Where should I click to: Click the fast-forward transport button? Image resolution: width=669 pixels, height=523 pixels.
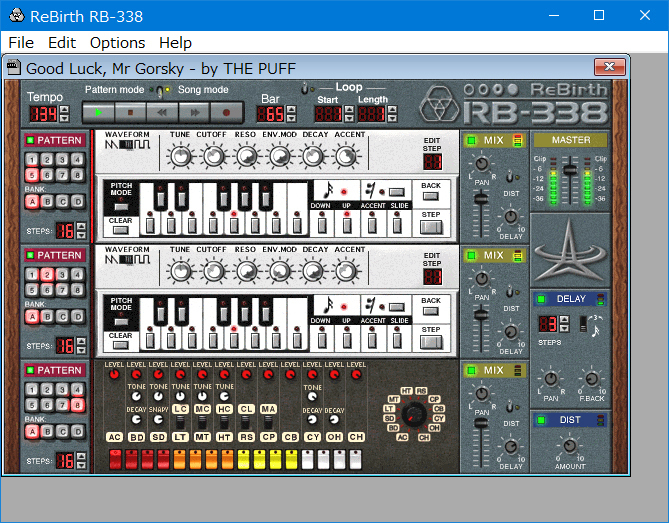pos(195,113)
